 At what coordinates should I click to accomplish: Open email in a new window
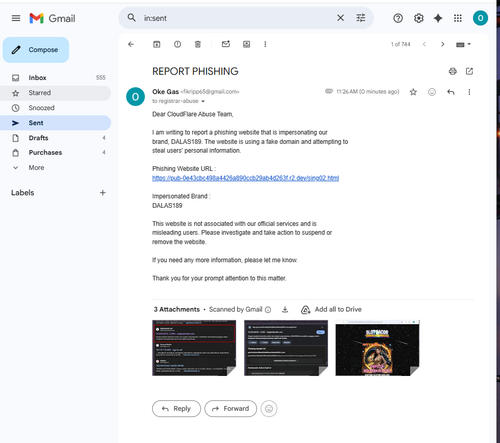[469, 71]
